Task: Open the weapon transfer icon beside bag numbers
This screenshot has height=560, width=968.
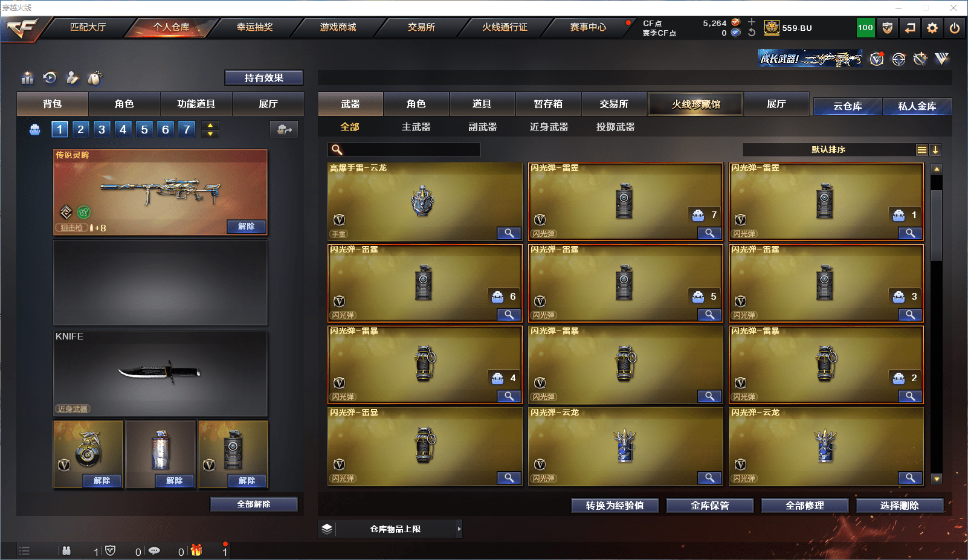Action: point(284,129)
